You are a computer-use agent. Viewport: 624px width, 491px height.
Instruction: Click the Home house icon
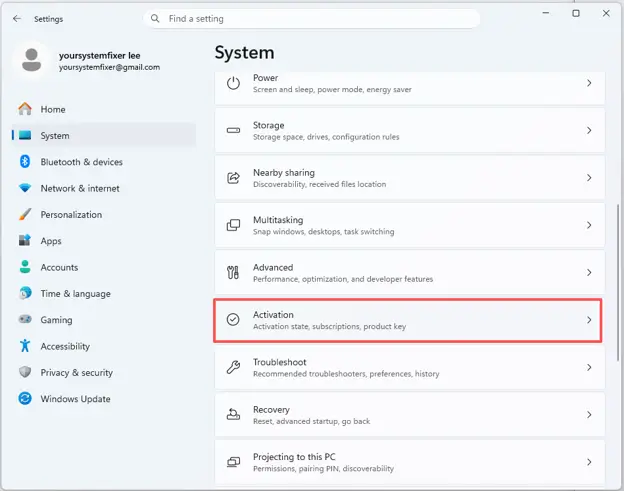(25, 109)
